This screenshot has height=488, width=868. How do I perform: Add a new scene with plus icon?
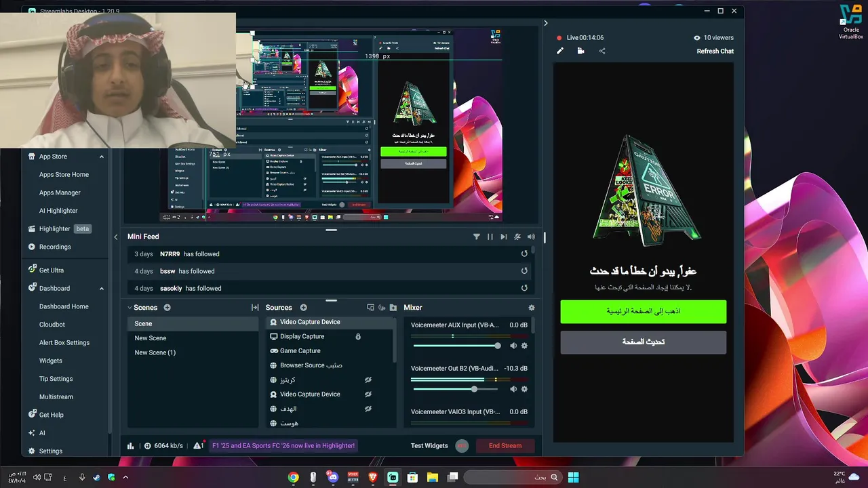pos(167,308)
